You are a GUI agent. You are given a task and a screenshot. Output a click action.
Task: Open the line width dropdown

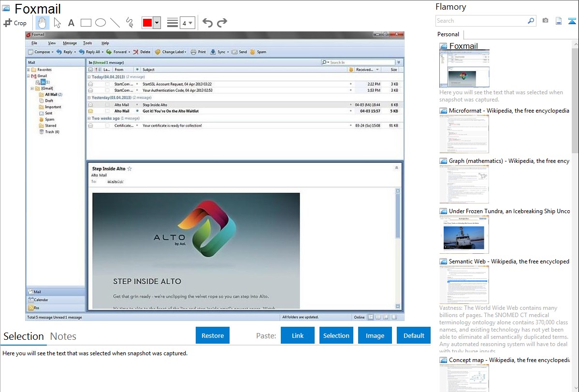click(187, 23)
